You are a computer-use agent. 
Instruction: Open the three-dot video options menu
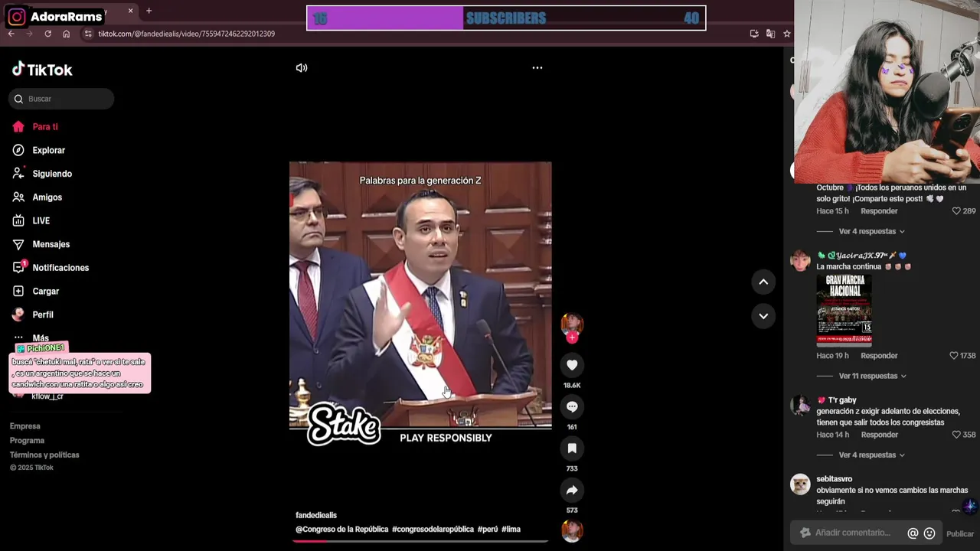537,68
